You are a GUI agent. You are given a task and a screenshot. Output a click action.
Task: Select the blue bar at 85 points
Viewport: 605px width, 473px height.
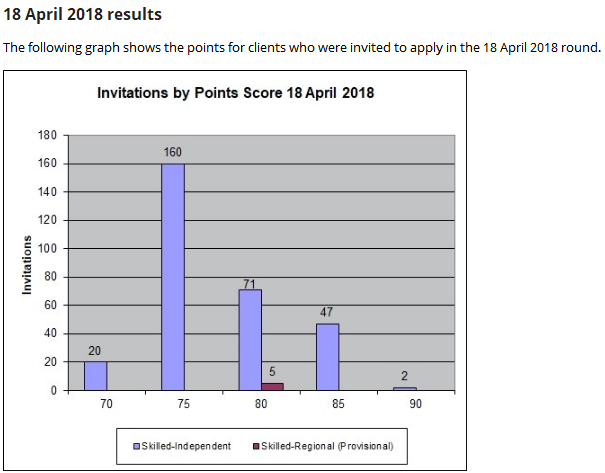pyautogui.click(x=328, y=357)
